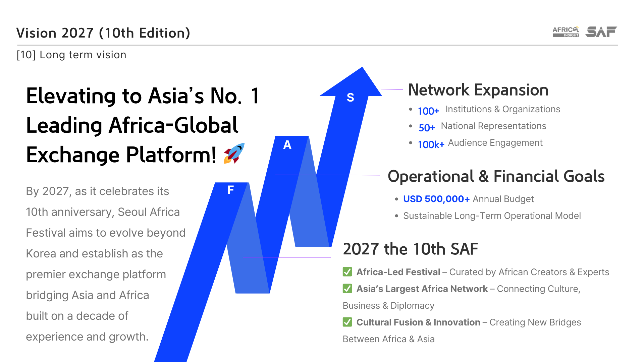
Task: Click the Network Expansion heading
Action: point(478,90)
